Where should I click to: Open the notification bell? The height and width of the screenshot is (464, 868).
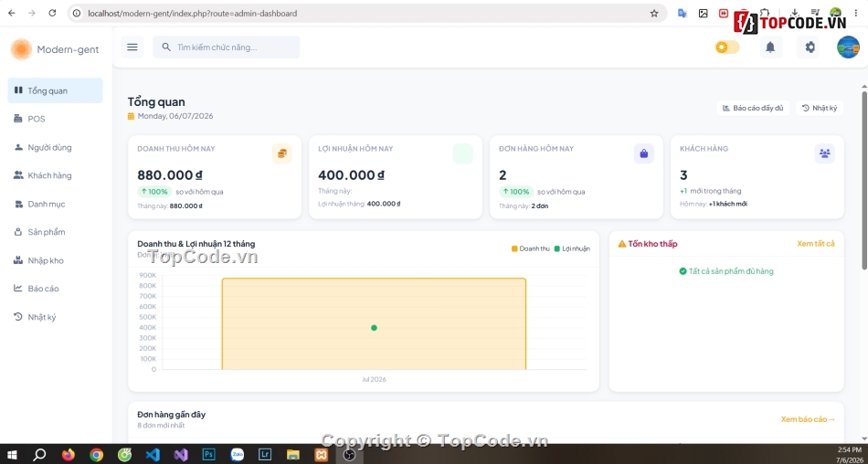pos(770,47)
